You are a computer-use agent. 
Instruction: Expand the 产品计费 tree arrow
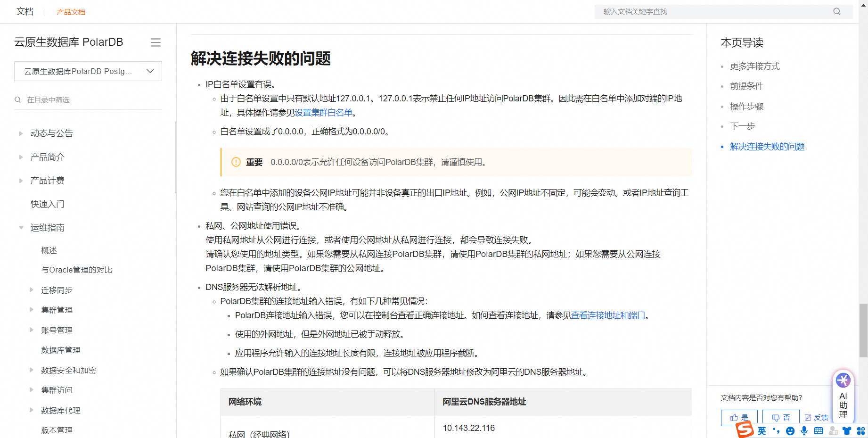pos(21,181)
